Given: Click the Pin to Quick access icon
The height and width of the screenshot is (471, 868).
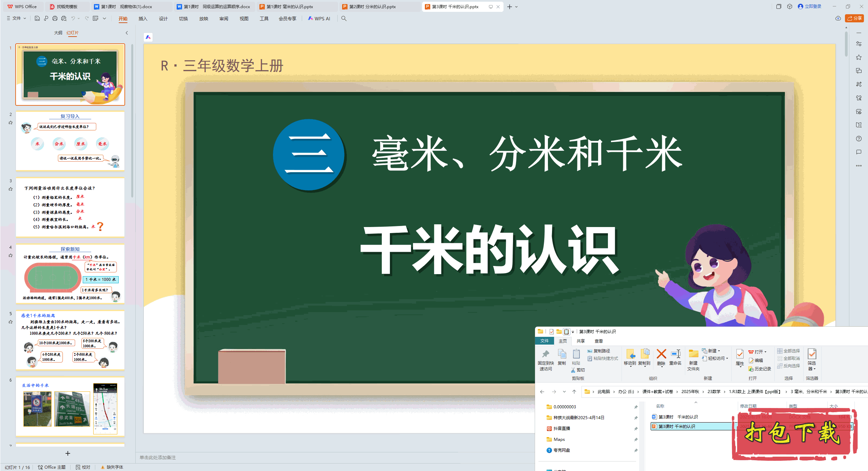Looking at the screenshot, I should [x=546, y=354].
